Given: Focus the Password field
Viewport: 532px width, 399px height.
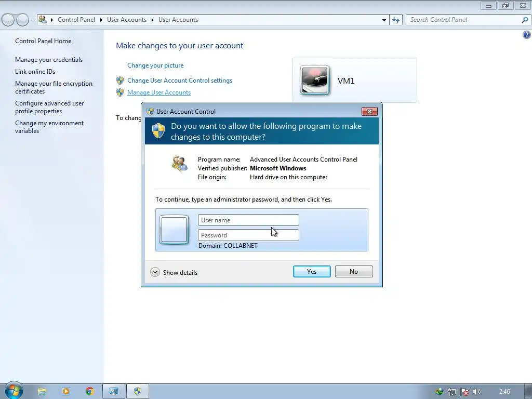Looking at the screenshot, I should pyautogui.click(x=248, y=235).
